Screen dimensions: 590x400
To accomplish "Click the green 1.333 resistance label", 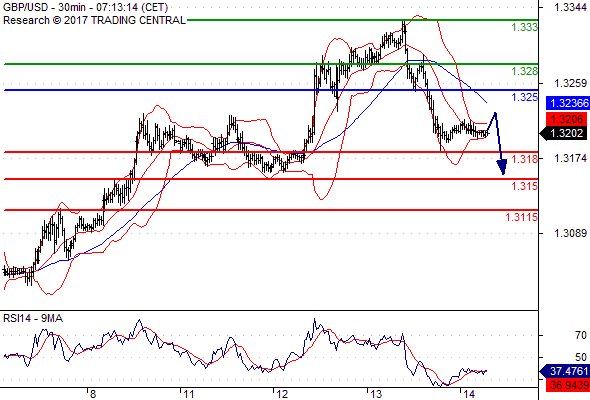I will [525, 27].
